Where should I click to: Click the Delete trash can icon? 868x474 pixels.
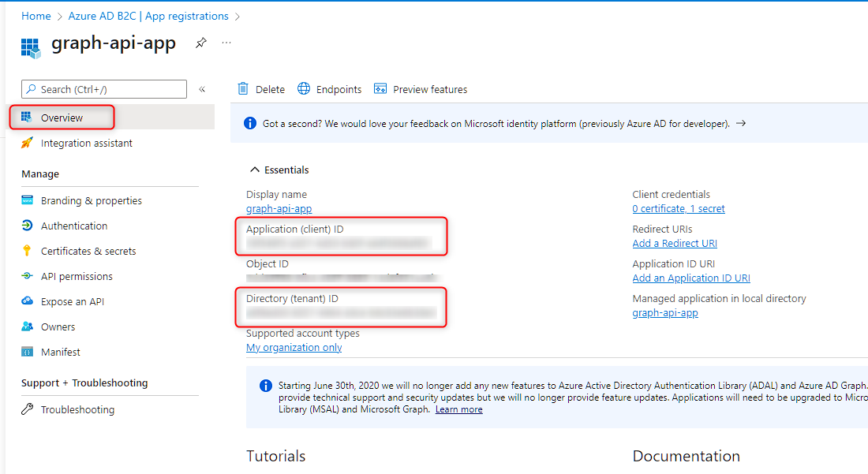243,88
